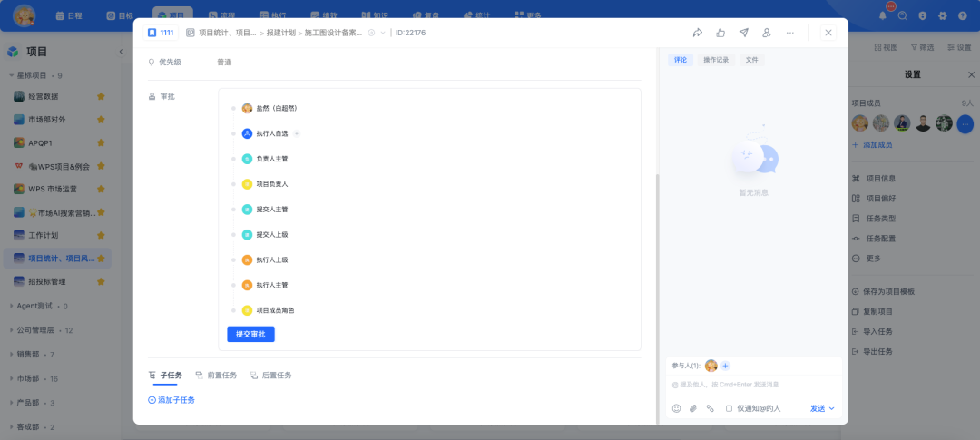
Task: Add an approver next to 执行人自选
Action: coord(296,133)
